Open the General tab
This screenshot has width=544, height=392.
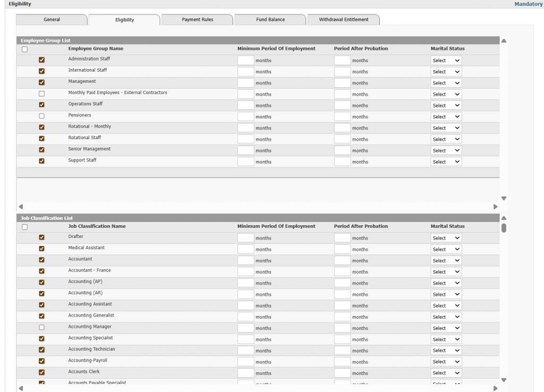[x=52, y=20]
